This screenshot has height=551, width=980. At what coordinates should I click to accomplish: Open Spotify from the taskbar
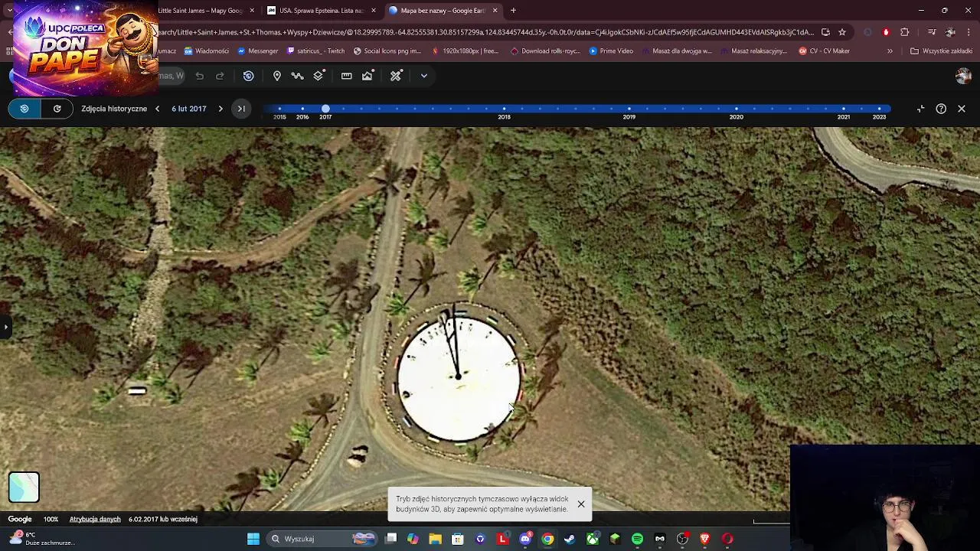pyautogui.click(x=637, y=539)
